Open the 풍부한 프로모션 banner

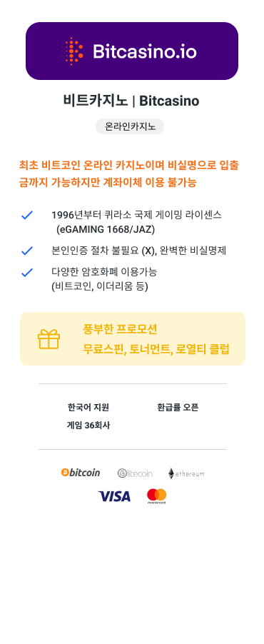coord(133,339)
